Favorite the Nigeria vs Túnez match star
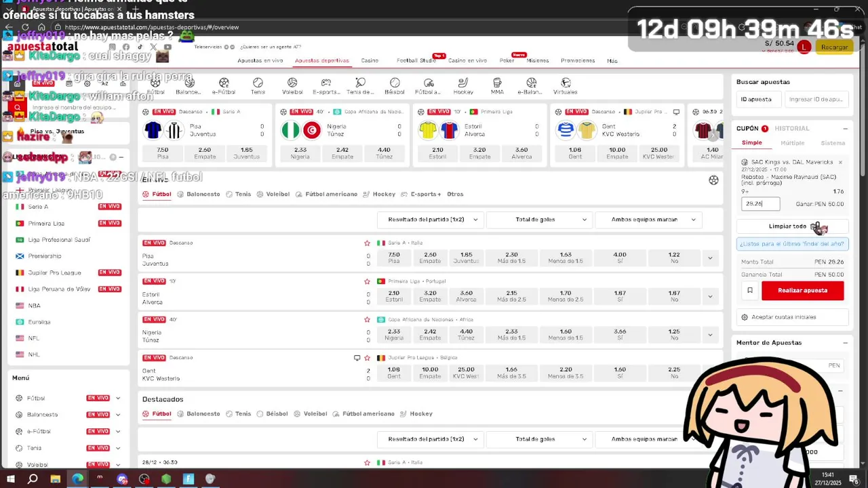The width and height of the screenshot is (868, 488). pyautogui.click(x=367, y=319)
